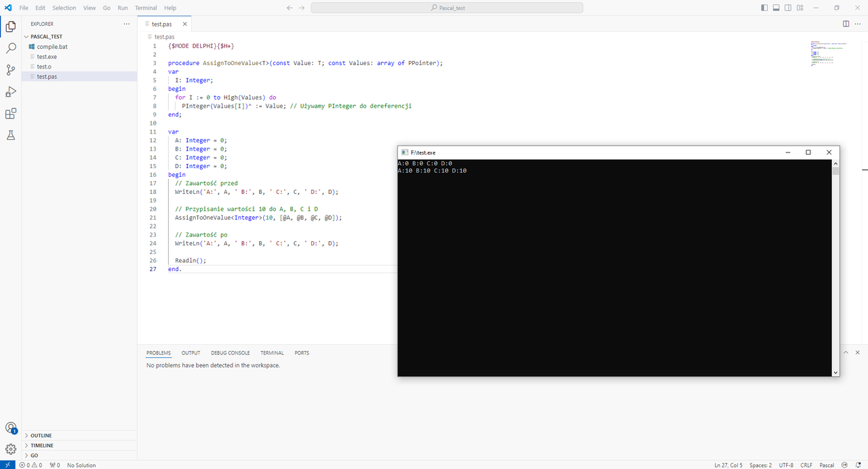The image size is (868, 469).
Task: Switch to the PORTS panel tab
Action: coord(302,353)
